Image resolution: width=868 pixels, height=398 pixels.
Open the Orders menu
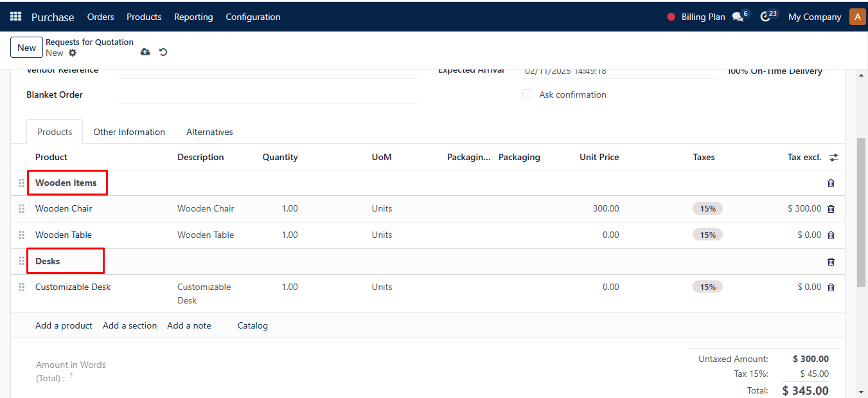point(100,17)
